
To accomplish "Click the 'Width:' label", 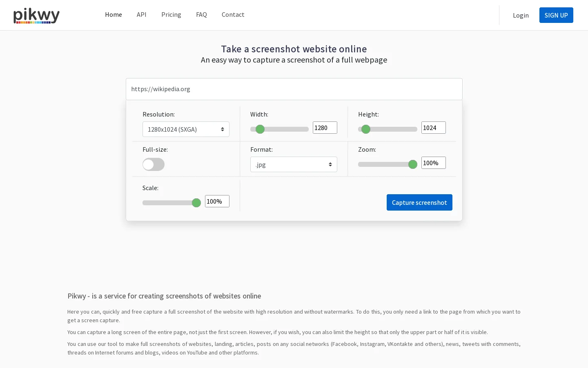I will (259, 114).
